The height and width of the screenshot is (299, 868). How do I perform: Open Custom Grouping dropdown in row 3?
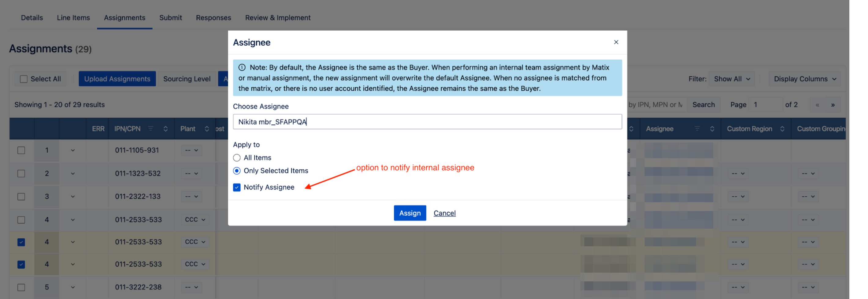point(808,196)
